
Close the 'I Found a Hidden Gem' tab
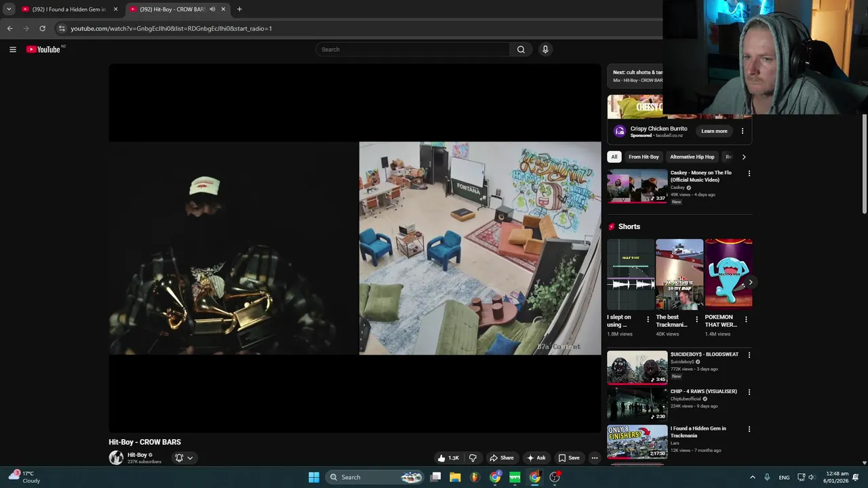(116, 9)
